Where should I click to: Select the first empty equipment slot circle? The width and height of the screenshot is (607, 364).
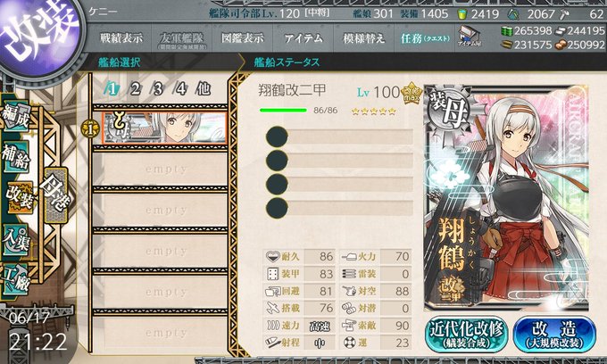pos(277,136)
